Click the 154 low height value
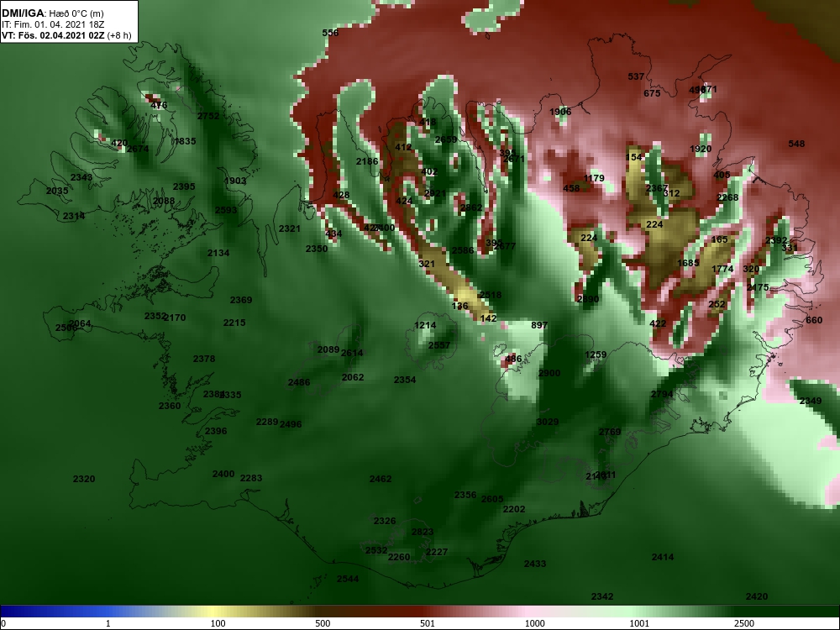 click(x=633, y=158)
